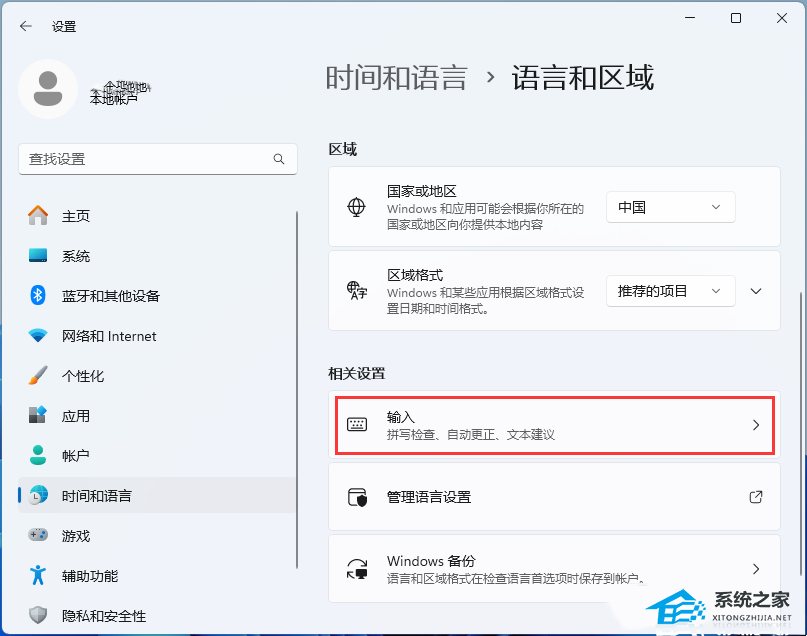This screenshot has height=636, width=807.
Task: Click the network Wi-Fi icon
Action: 38,335
